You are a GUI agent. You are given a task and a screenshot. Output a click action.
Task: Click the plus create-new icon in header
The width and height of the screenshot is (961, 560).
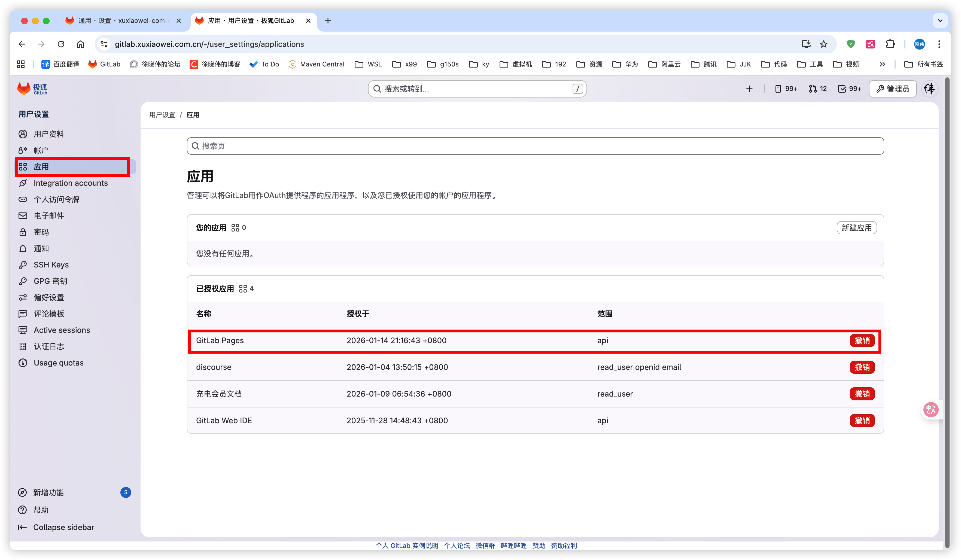click(x=749, y=89)
